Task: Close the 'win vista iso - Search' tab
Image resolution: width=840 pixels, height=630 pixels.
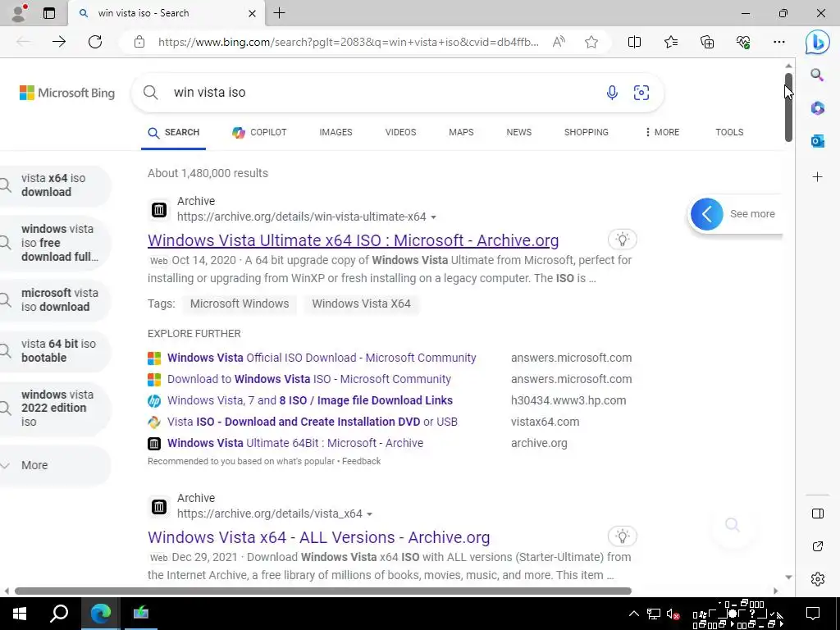Action: [252, 13]
